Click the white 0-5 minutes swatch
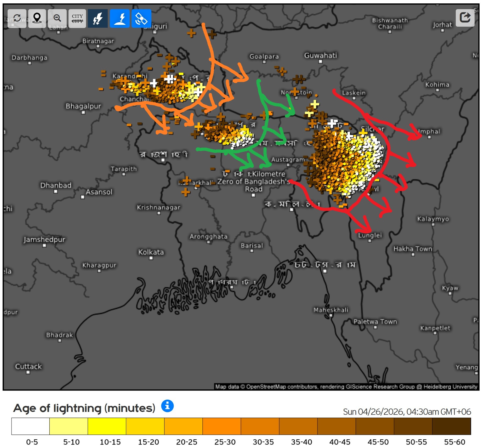Screen dimensions: 484x448 [30, 426]
